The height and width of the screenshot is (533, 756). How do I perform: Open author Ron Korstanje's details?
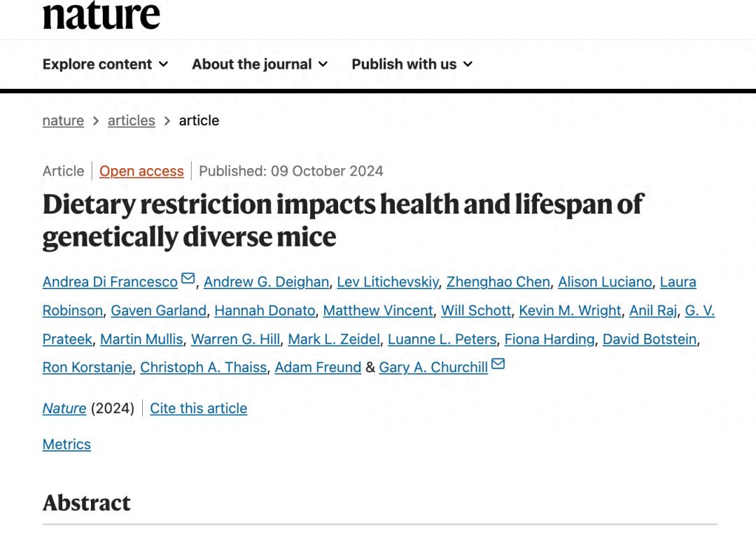point(87,367)
